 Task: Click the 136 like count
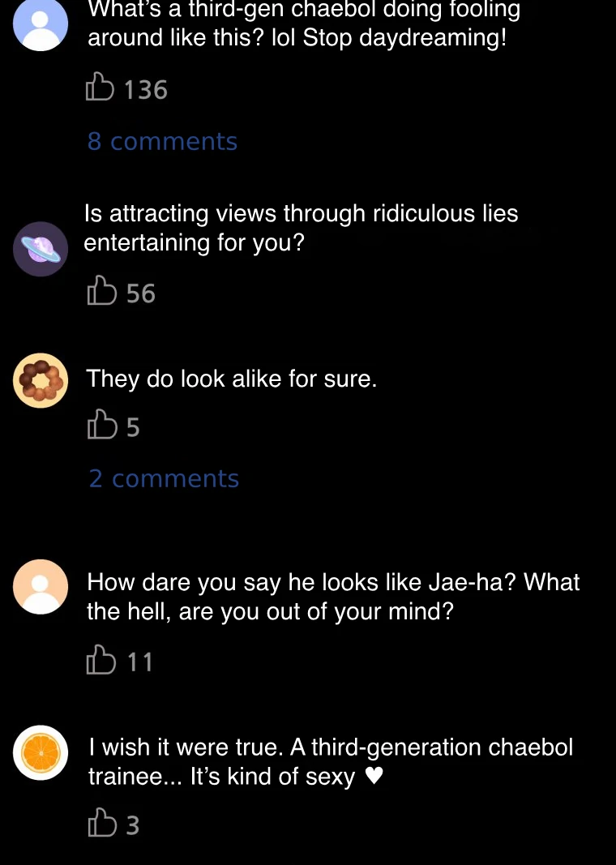[x=146, y=89]
